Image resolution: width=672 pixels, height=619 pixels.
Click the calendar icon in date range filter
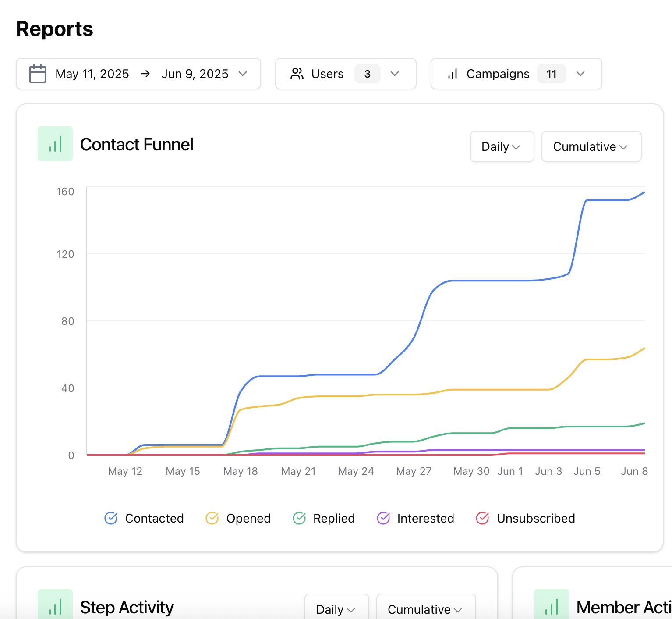pyautogui.click(x=37, y=74)
